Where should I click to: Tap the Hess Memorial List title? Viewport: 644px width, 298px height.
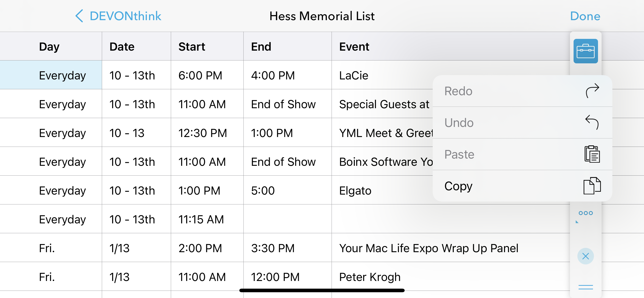(x=322, y=16)
